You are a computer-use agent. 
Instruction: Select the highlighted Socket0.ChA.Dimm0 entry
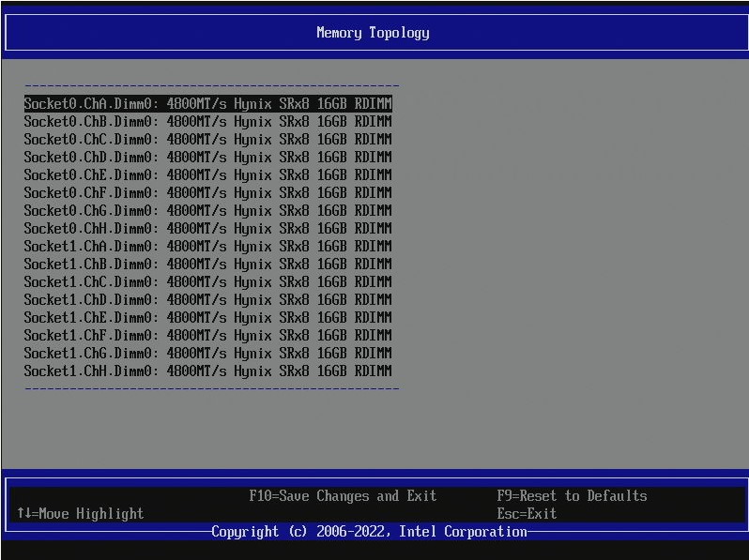207,103
